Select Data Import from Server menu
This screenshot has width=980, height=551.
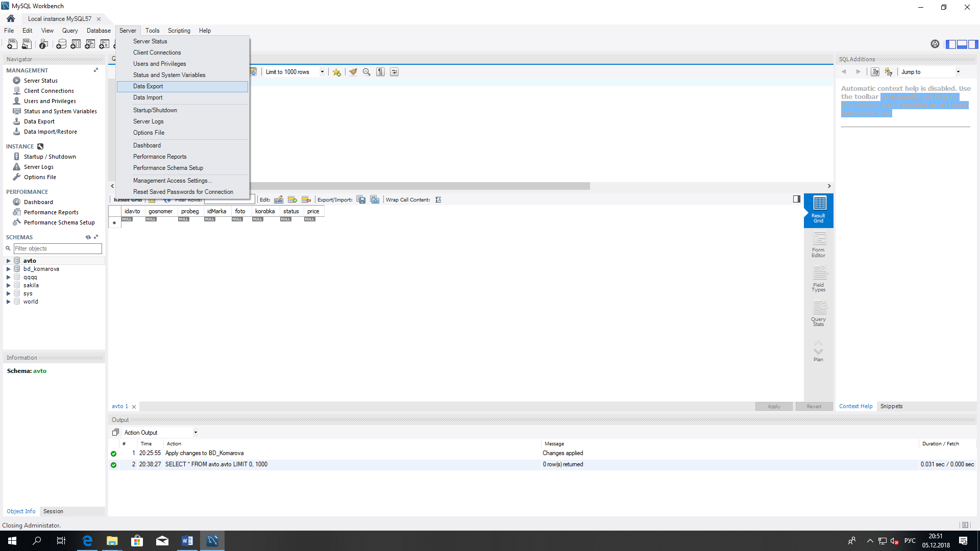[x=148, y=97]
